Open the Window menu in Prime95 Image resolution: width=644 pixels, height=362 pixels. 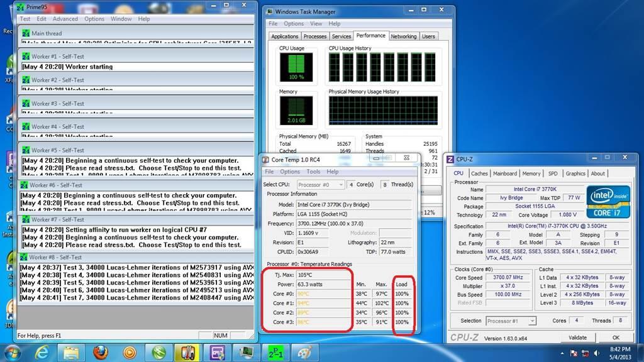pos(121,19)
